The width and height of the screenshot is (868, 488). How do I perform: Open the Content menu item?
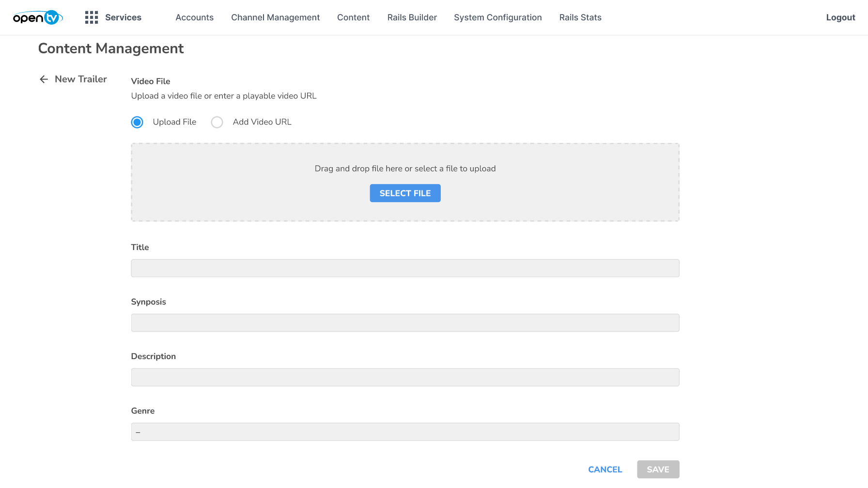[353, 17]
